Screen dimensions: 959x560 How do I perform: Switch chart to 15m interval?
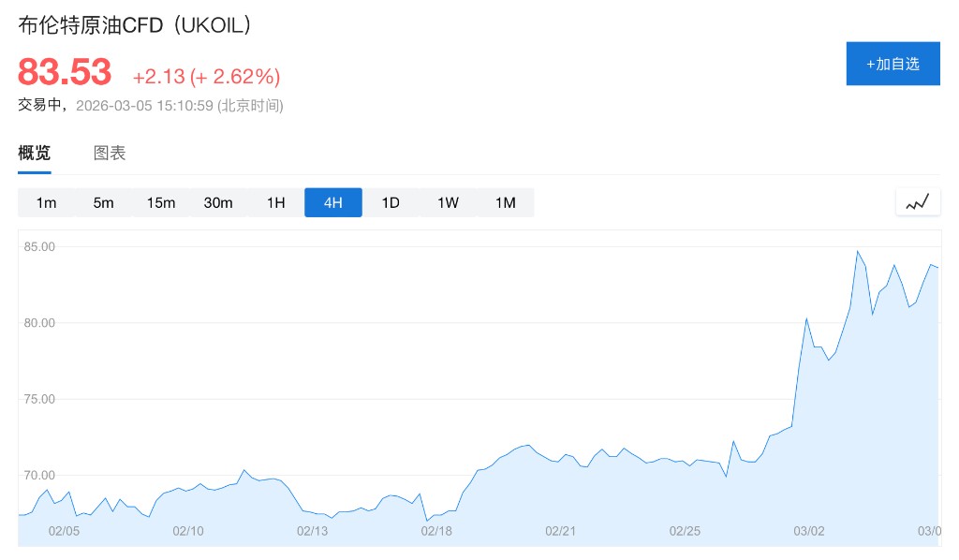[160, 202]
